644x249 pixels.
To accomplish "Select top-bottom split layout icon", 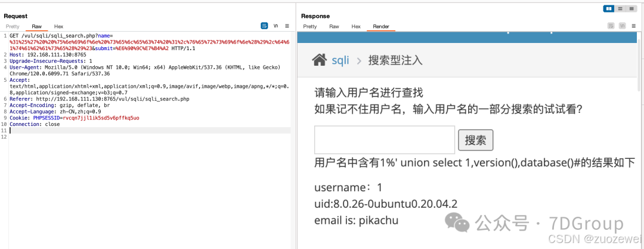I will coord(620,8).
